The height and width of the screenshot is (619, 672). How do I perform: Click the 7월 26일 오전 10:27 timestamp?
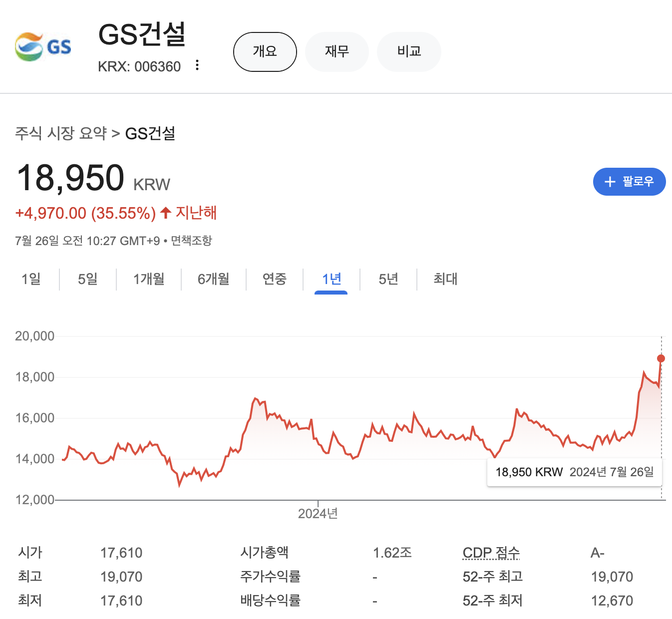click(x=87, y=241)
